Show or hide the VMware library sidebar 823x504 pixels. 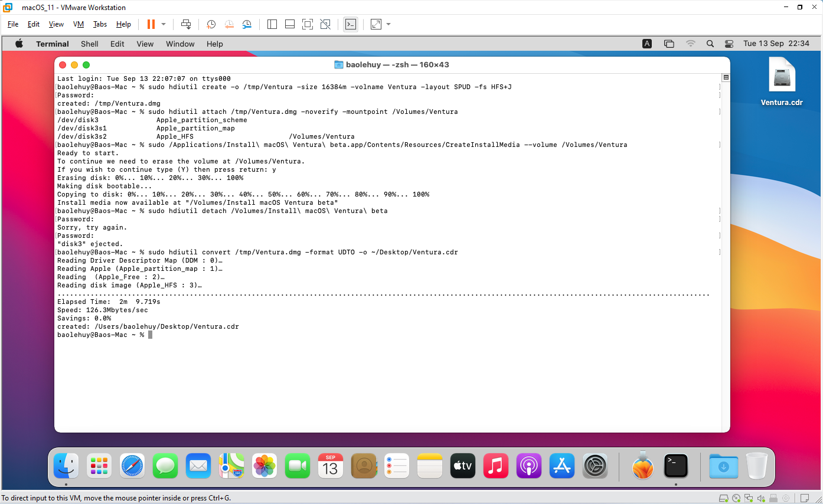pyautogui.click(x=272, y=24)
